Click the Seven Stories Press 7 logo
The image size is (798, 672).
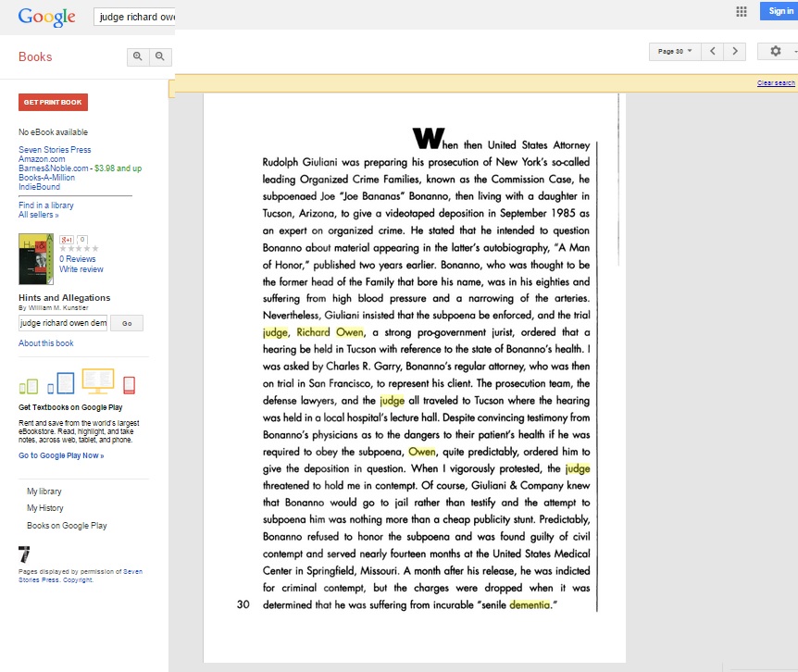24,554
